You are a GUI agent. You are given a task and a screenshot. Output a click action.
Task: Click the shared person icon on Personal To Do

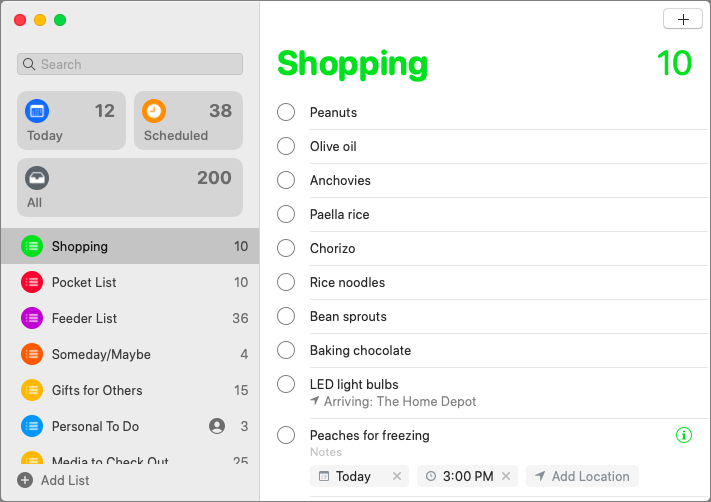[217, 426]
